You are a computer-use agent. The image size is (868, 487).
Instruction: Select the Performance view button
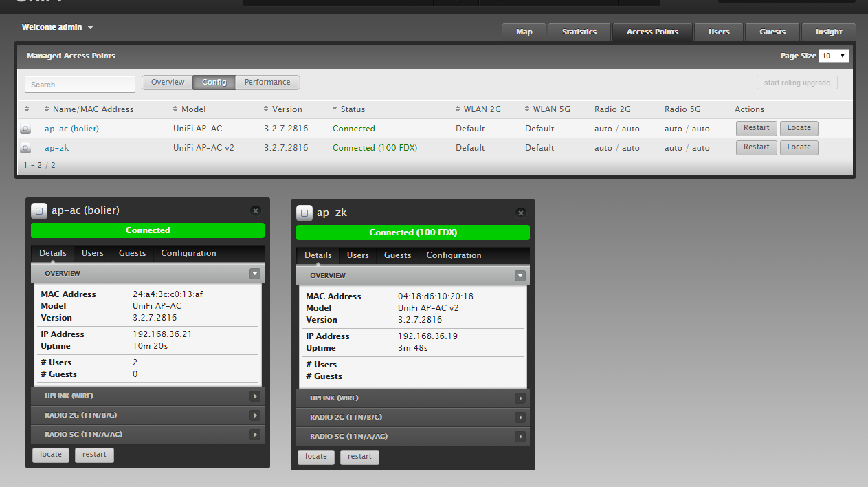click(267, 83)
